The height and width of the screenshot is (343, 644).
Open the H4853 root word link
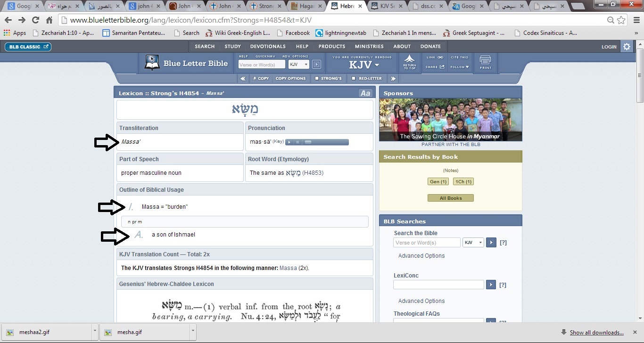point(313,173)
